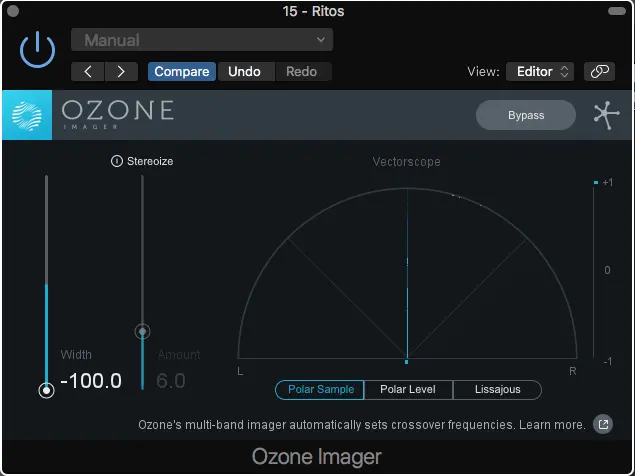Click the Width slider handle

pos(47,391)
